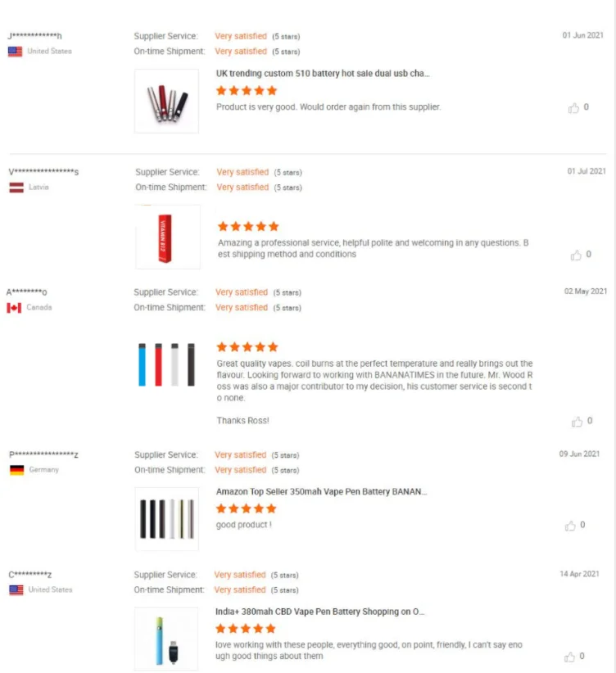
Task: Thumbs-up the Germany 'good product' review
Action: coord(570,526)
